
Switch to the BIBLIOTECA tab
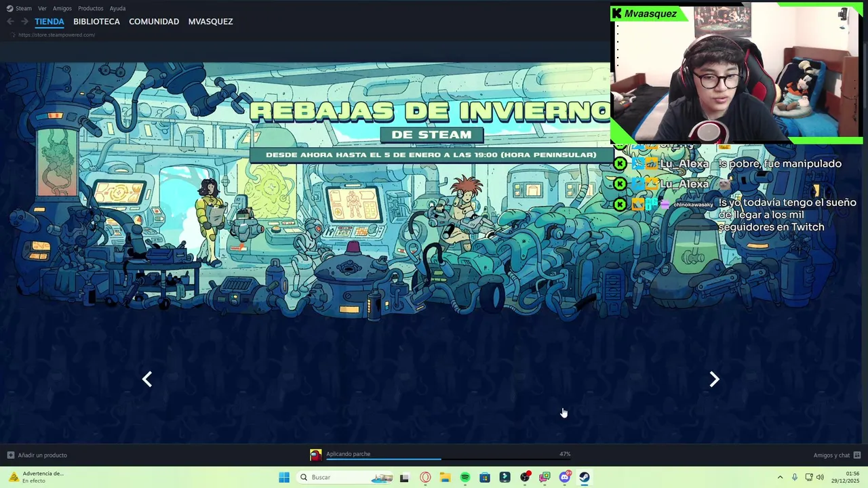[96, 22]
